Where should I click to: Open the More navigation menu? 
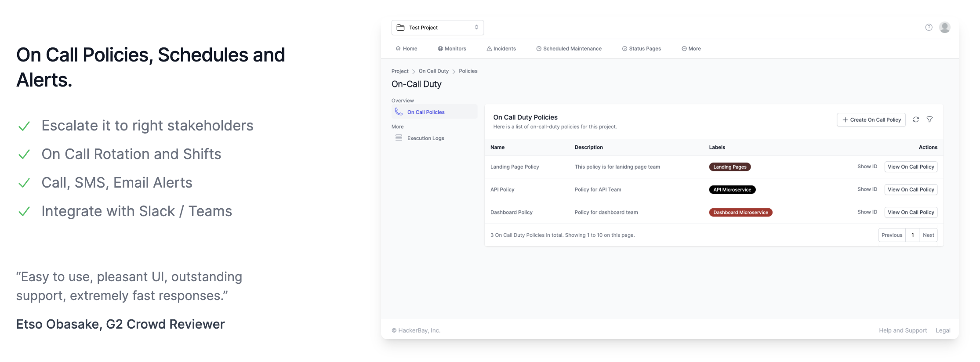click(x=691, y=49)
